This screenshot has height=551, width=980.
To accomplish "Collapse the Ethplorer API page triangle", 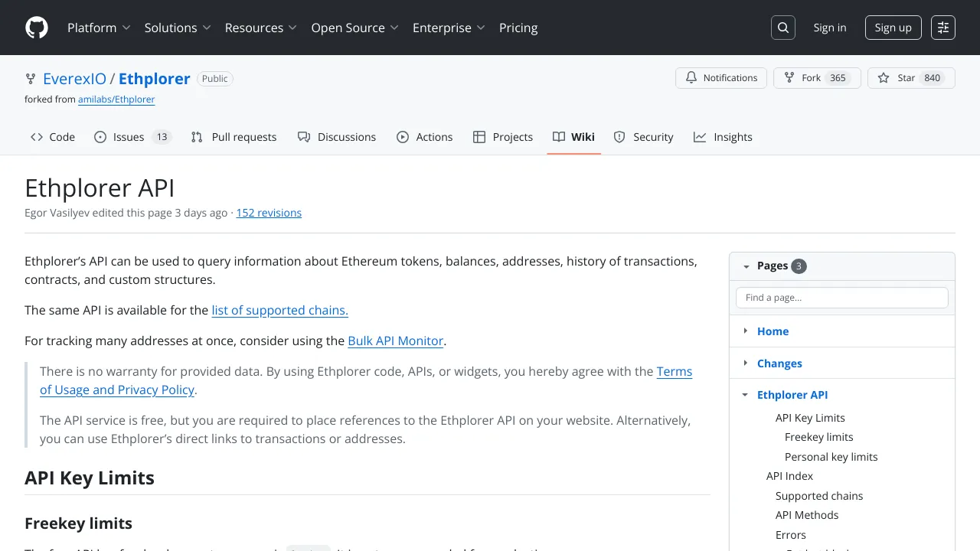I will click(746, 395).
